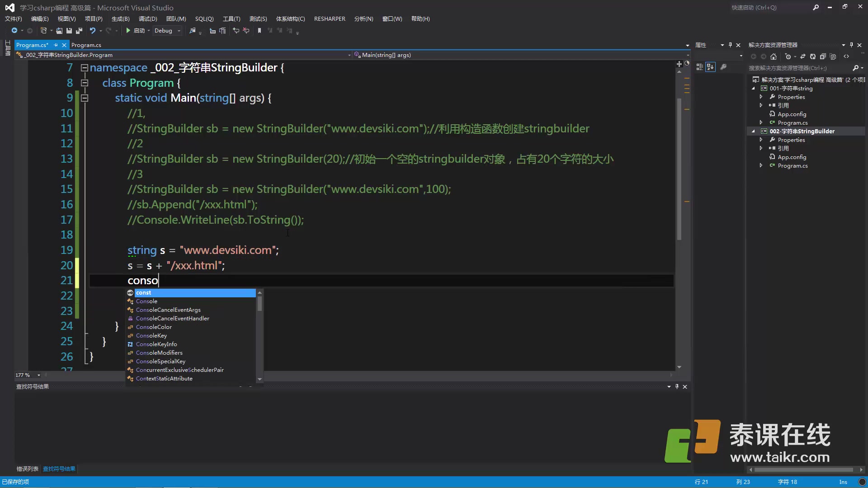Expand Properties under 002-字符串StringBuilder project
The image size is (868, 488).
click(761, 140)
